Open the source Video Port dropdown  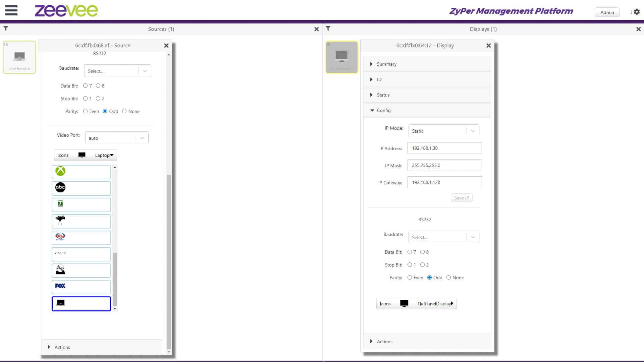tap(116, 138)
